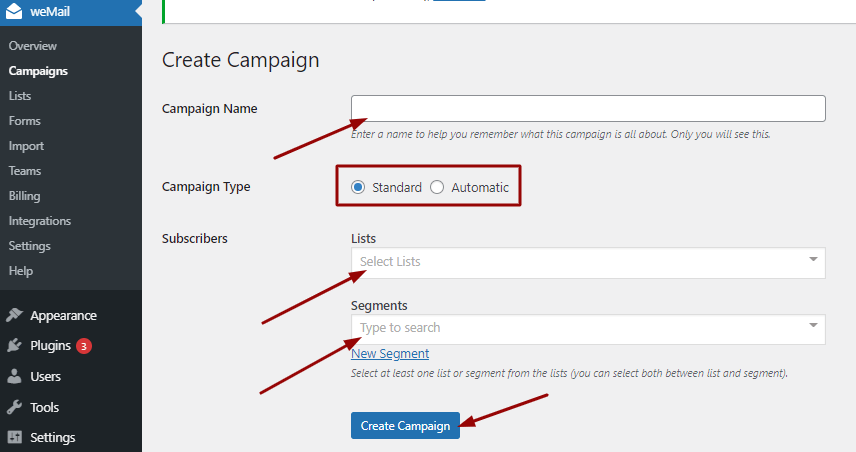This screenshot has width=856, height=452.
Task: Click the Campaign Name label
Action: (210, 109)
